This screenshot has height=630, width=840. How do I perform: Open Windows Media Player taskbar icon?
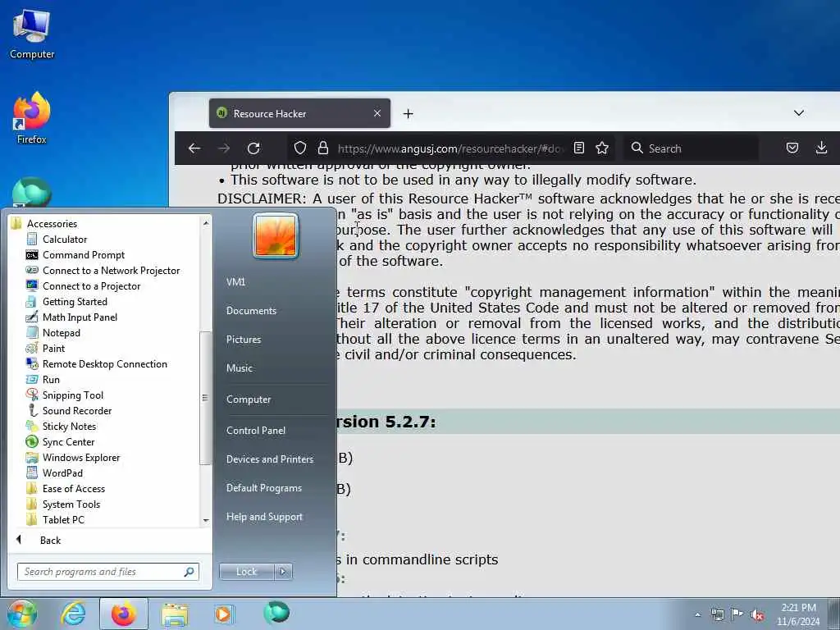(x=223, y=614)
